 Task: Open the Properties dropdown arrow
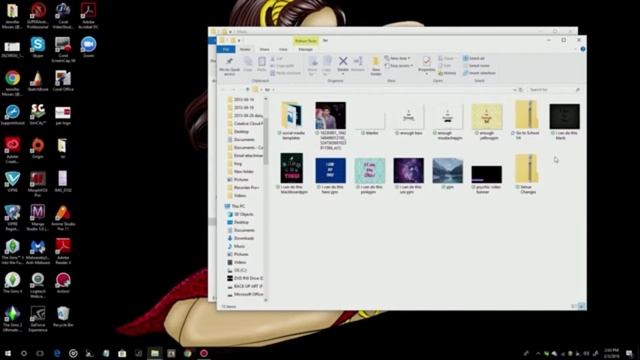[426, 74]
